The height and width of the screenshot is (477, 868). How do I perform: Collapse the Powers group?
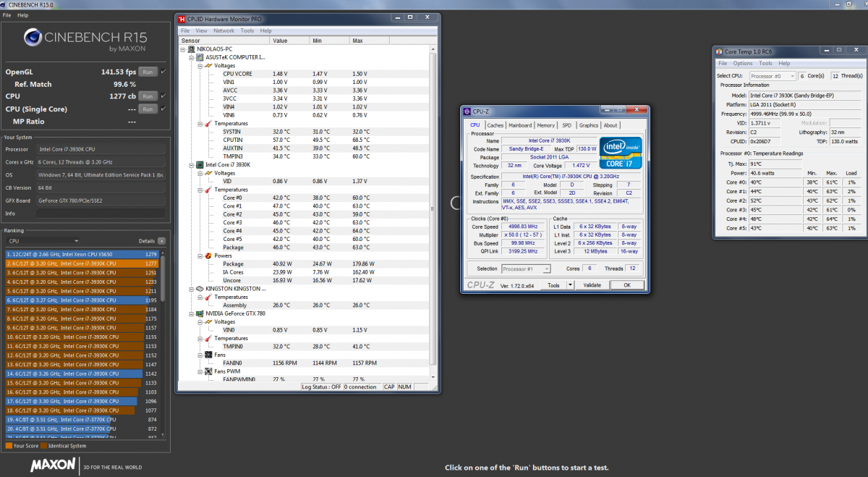pyautogui.click(x=200, y=256)
